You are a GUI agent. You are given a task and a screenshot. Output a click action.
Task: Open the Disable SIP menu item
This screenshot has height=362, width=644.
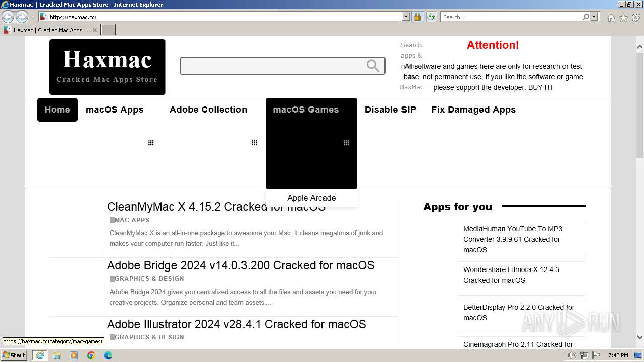tap(390, 110)
